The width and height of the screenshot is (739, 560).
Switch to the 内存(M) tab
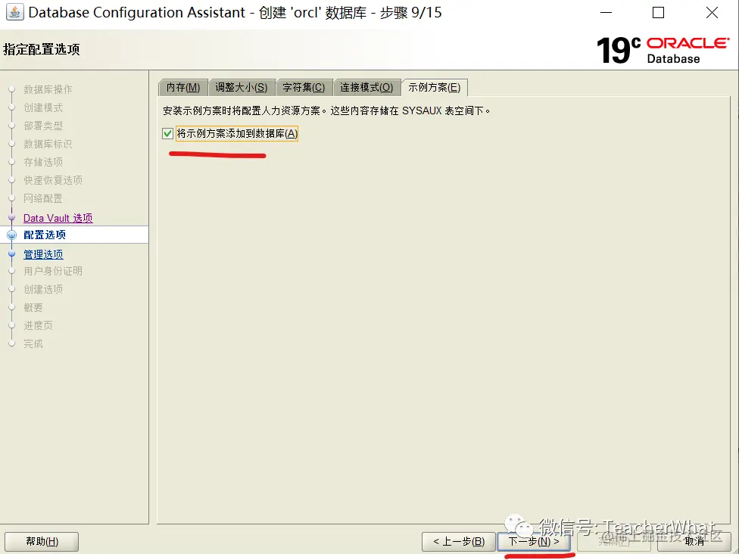coord(183,88)
